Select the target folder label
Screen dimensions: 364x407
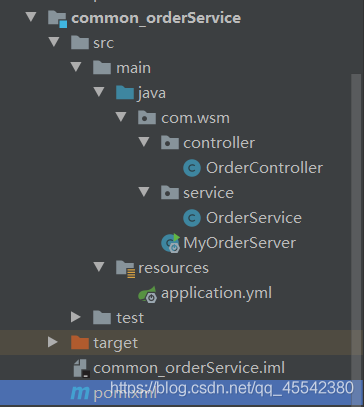point(116,343)
